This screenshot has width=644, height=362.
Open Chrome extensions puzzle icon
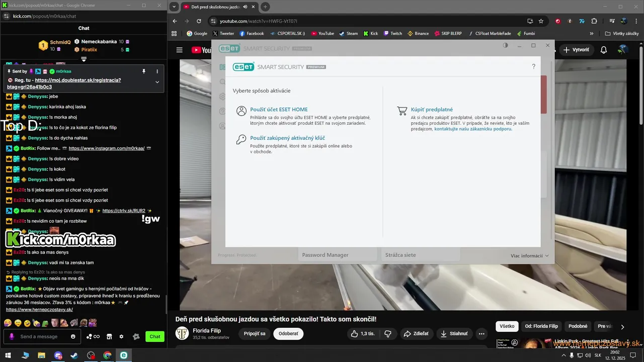click(x=594, y=21)
